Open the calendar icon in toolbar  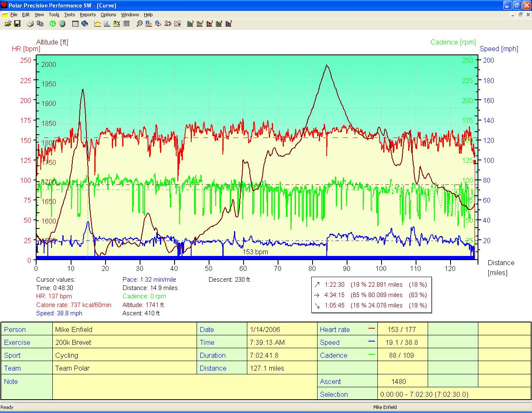click(75, 24)
